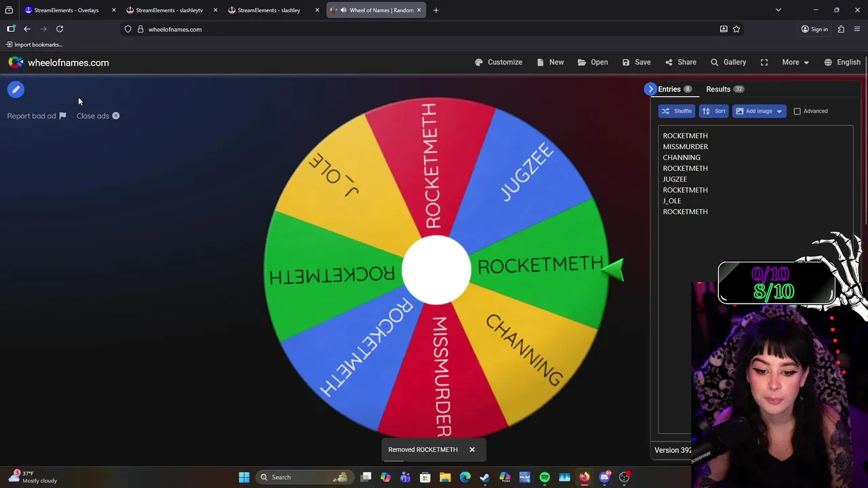Collapse the entries panel with blue arrow
Screen dimensions: 868x488
(x=650, y=89)
